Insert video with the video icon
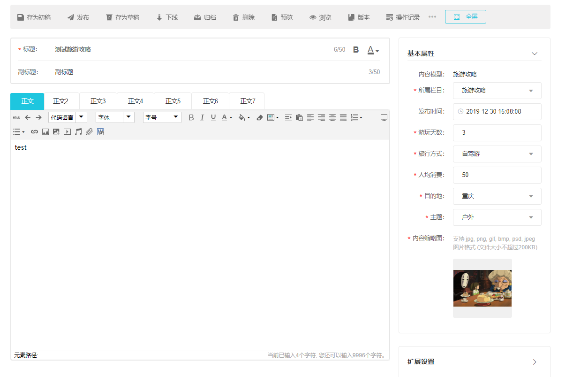 [67, 132]
